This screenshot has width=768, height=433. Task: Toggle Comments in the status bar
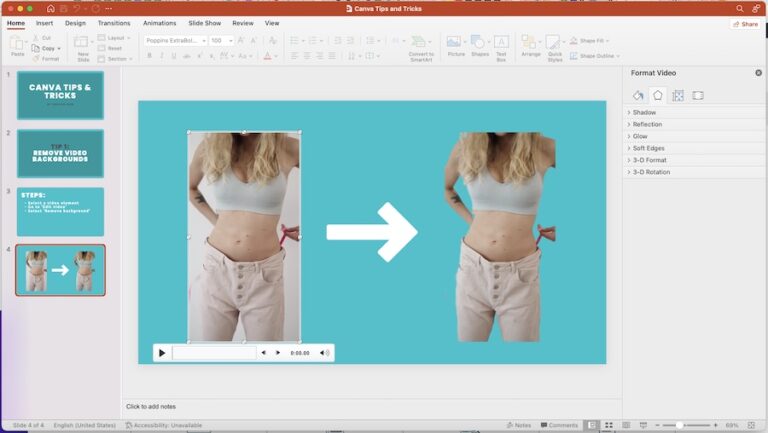pyautogui.click(x=558, y=425)
